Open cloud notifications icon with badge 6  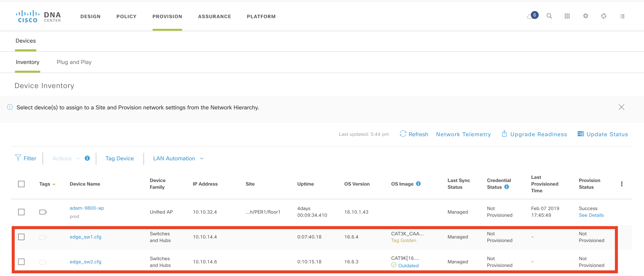pos(532,16)
